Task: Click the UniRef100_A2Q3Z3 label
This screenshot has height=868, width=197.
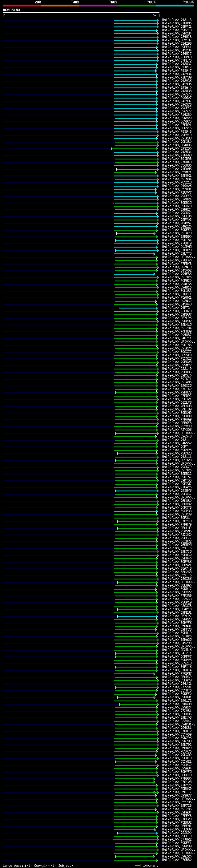Action: pyautogui.click(x=177, y=453)
